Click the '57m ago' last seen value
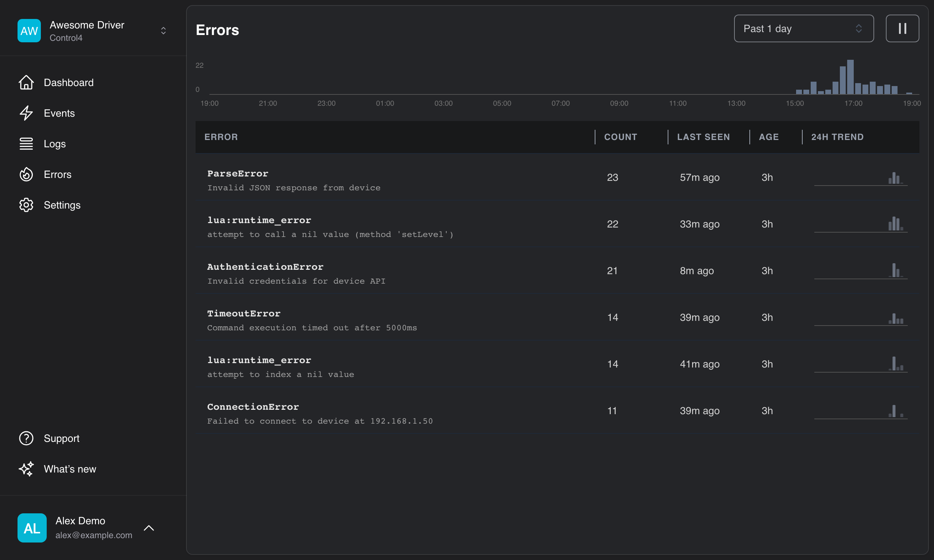 click(x=699, y=177)
